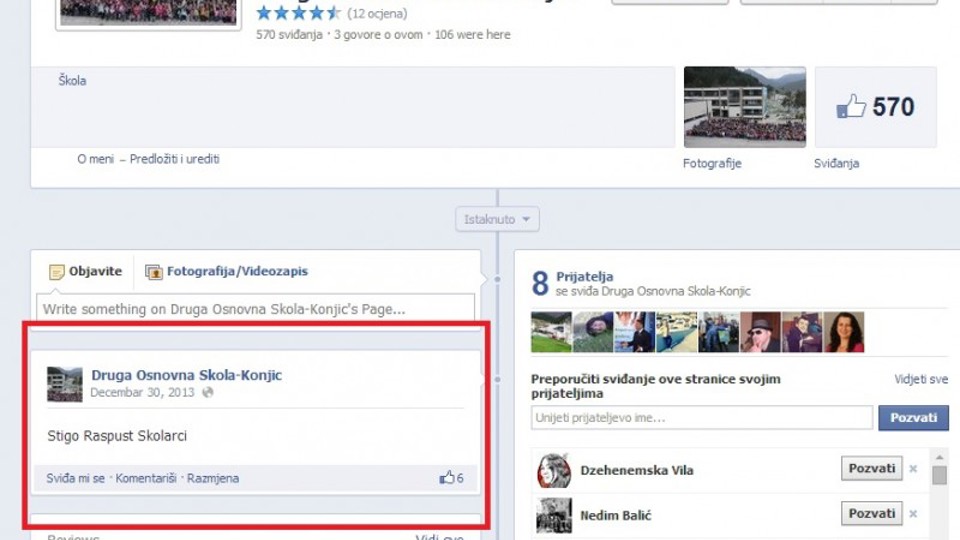Click Sviđa mi se on the post

75,478
